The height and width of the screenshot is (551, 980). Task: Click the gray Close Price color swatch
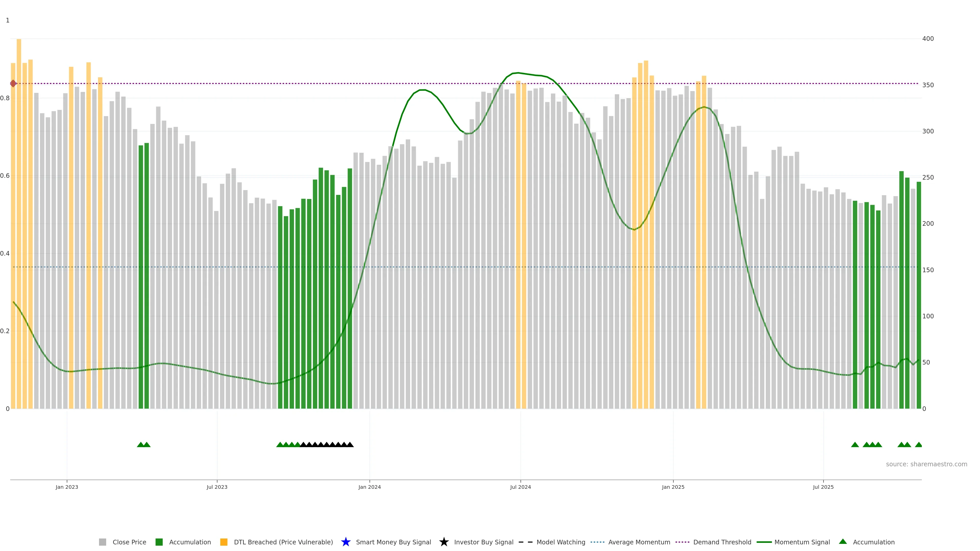[x=103, y=542]
